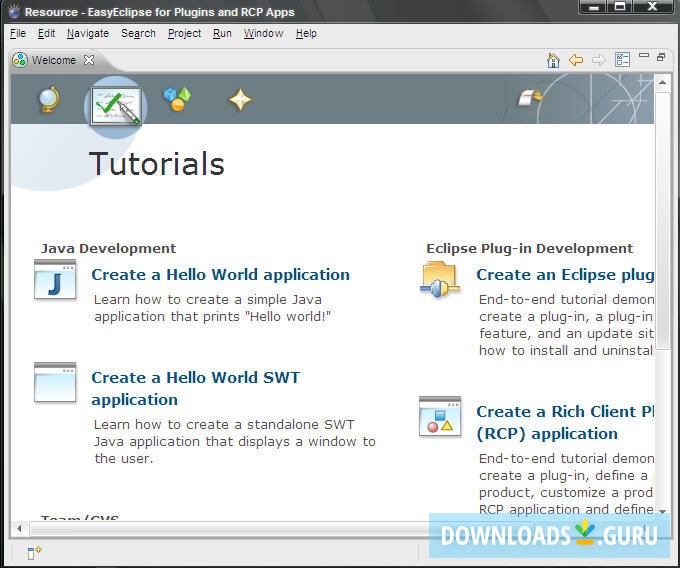Open 'Create an Eclipse plug-in' tutorial link
680x568 pixels.
(x=565, y=274)
